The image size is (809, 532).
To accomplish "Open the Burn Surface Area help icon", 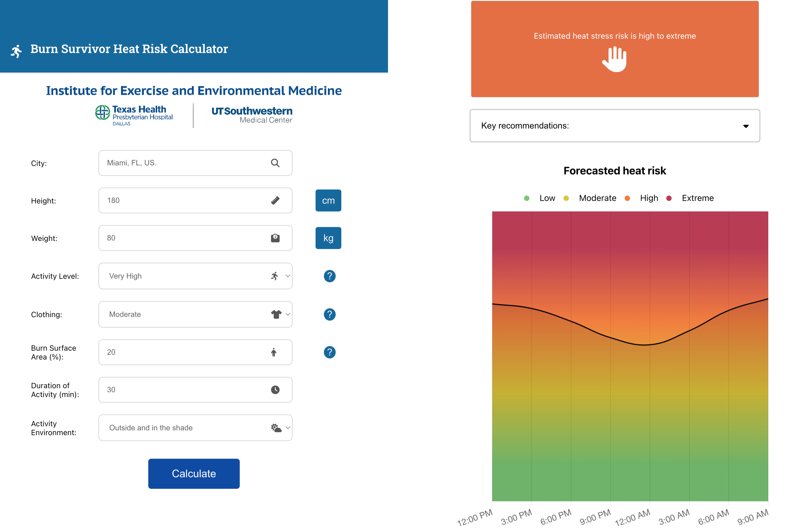I will tap(330, 352).
